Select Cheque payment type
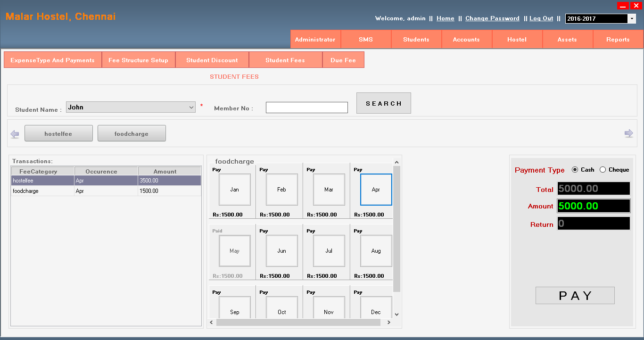This screenshot has height=340, width=644. 603,169
